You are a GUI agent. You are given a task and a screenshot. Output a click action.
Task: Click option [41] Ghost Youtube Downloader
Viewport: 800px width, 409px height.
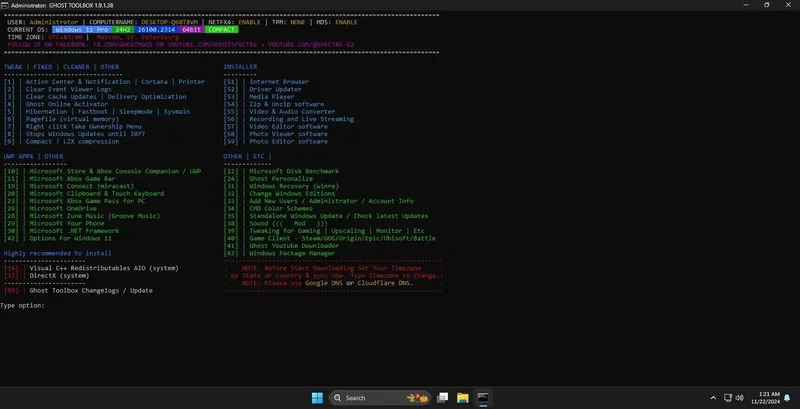point(281,246)
